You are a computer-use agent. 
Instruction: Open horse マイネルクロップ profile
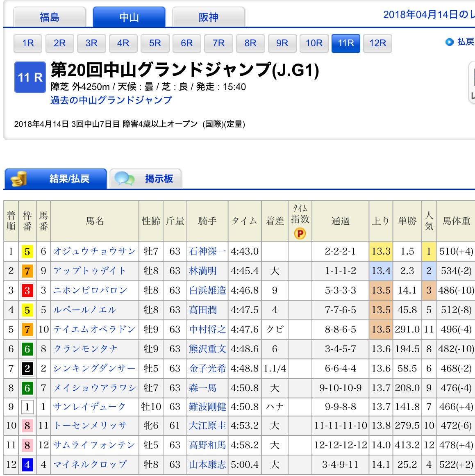90,465
